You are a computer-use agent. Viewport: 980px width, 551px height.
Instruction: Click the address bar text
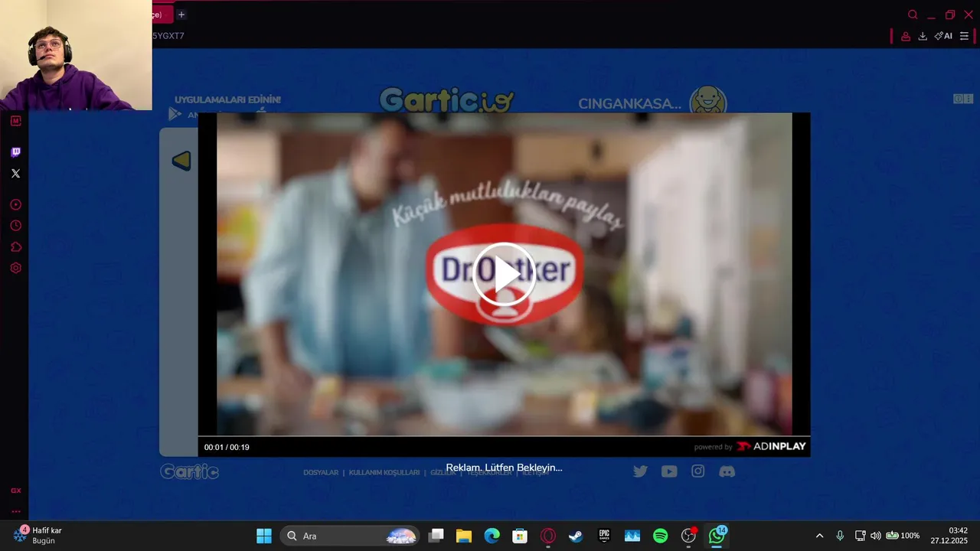point(168,36)
